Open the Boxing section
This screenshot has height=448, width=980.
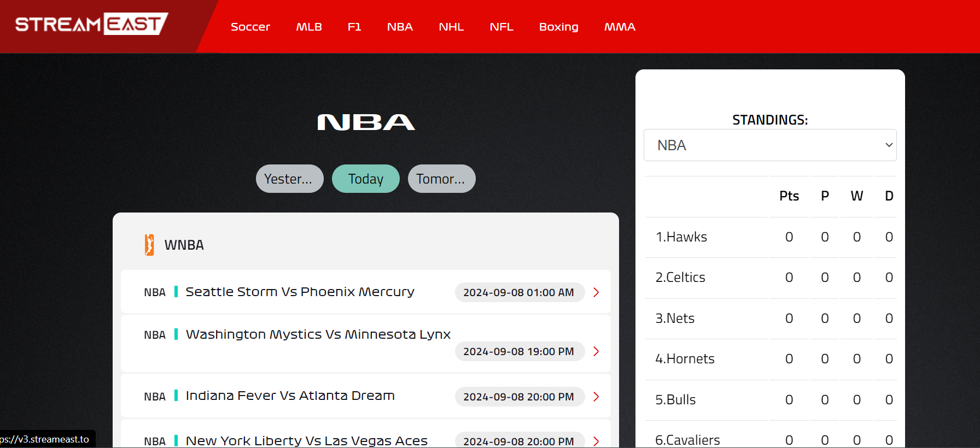pos(559,27)
